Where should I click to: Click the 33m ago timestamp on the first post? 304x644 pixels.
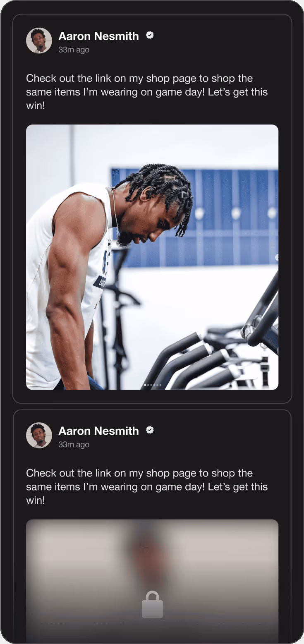coord(74,50)
